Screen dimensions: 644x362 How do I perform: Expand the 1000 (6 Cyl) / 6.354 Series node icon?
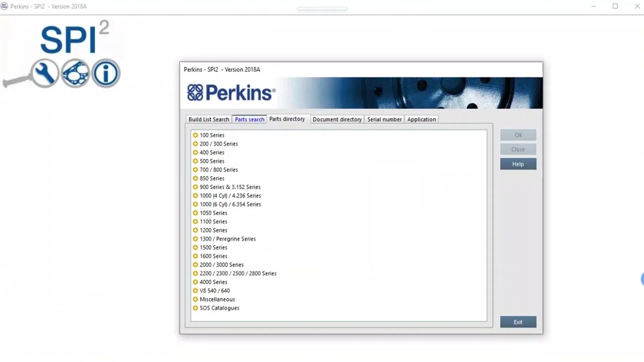click(x=195, y=204)
